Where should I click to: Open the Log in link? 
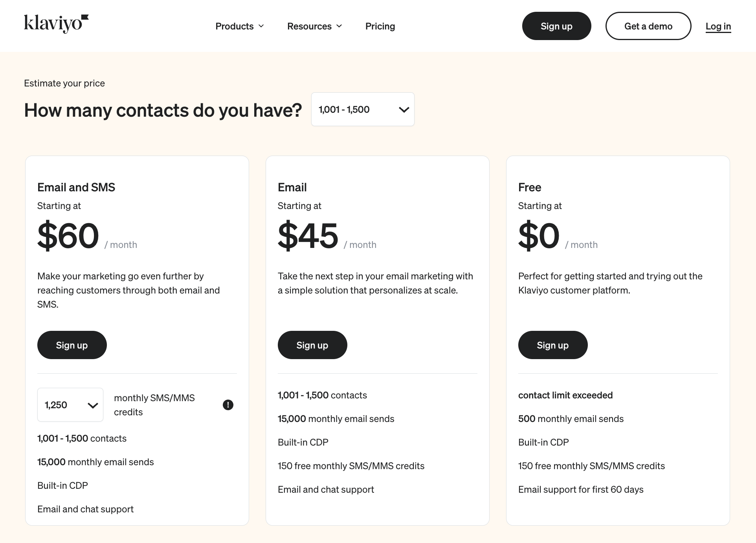[x=718, y=26]
